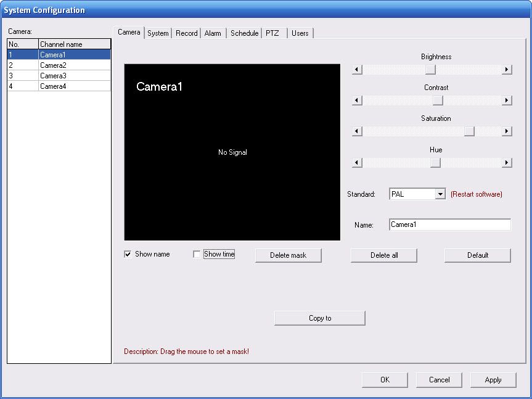Go to the Schedule tab

[x=244, y=33]
